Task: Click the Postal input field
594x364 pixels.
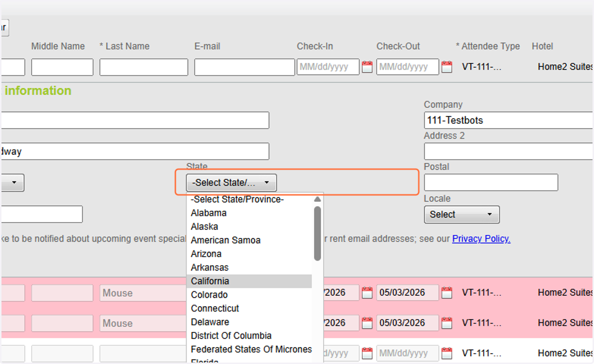Action: (x=491, y=182)
